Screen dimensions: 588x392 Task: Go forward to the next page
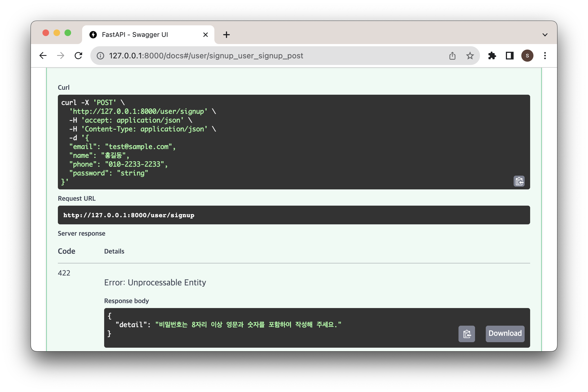[x=61, y=56]
